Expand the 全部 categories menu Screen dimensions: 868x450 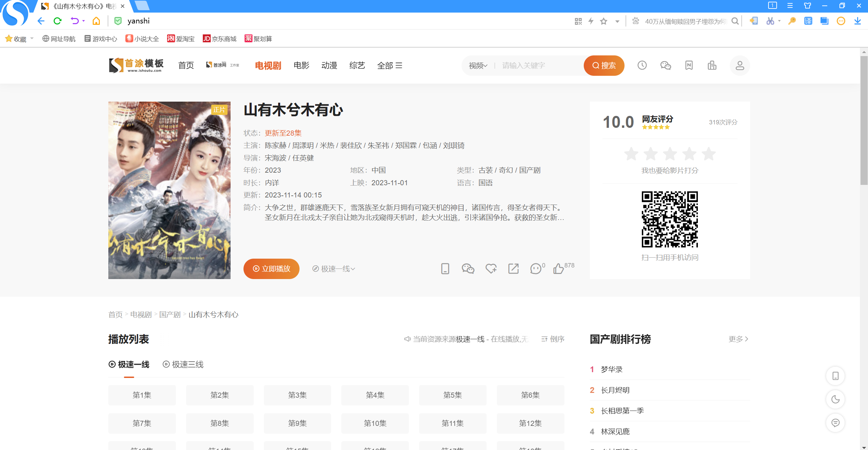pyautogui.click(x=390, y=65)
